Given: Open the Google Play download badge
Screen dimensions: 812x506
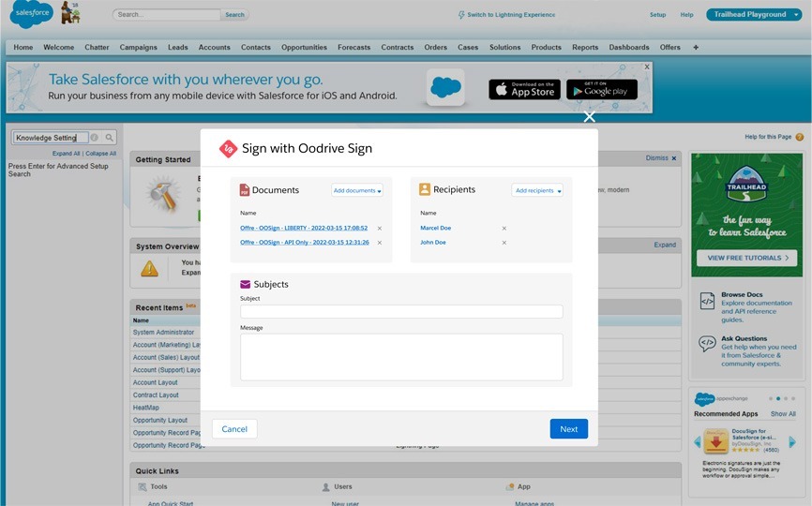Looking at the screenshot, I should point(602,90).
